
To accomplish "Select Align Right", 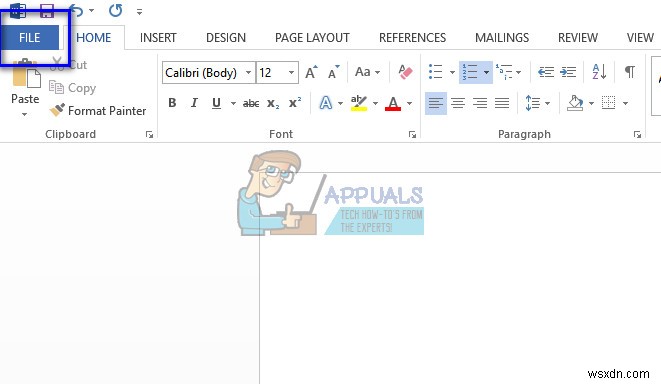I will (x=480, y=103).
